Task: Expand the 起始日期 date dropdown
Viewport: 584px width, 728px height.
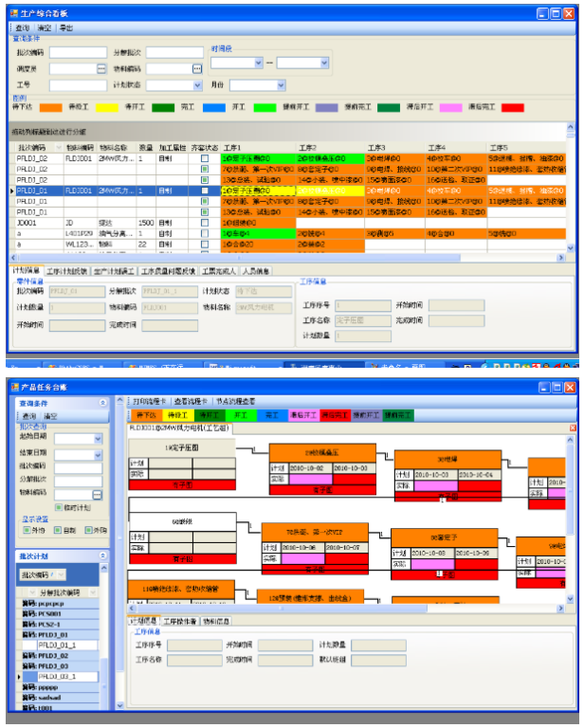Action: point(97,439)
